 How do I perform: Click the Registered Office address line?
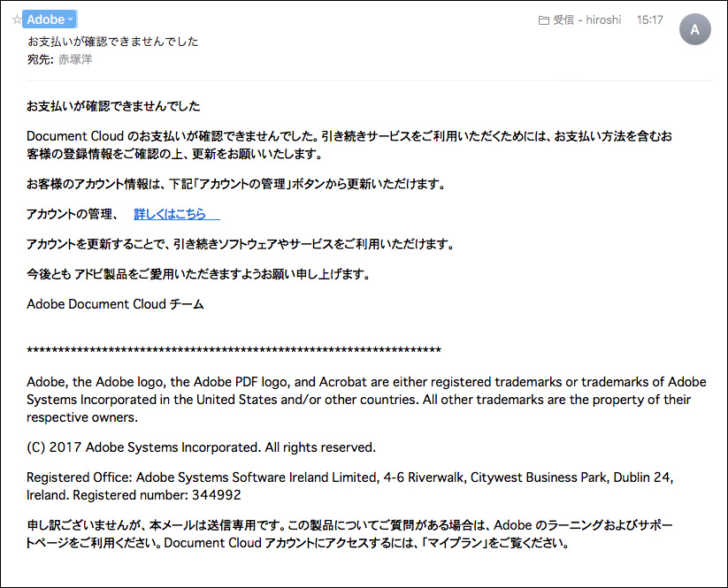[349, 486]
